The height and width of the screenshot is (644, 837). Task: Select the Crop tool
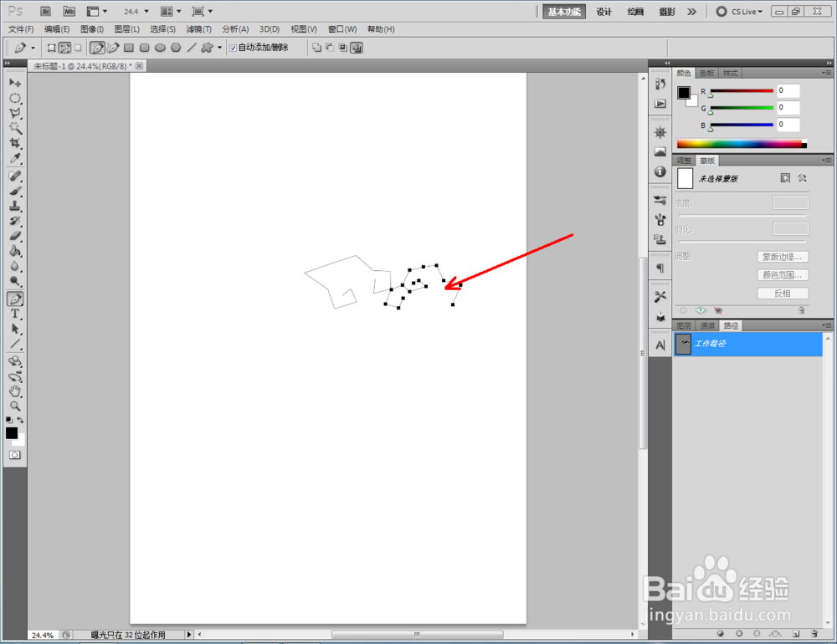15,143
